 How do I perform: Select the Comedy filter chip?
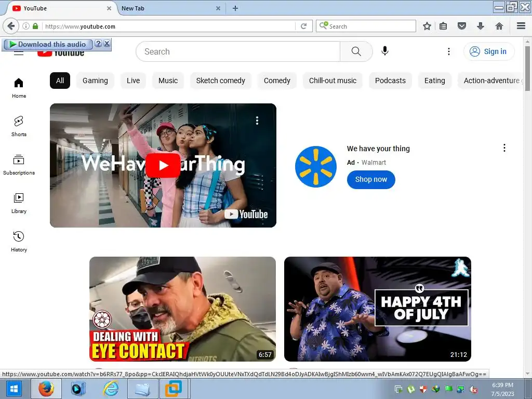[277, 81]
